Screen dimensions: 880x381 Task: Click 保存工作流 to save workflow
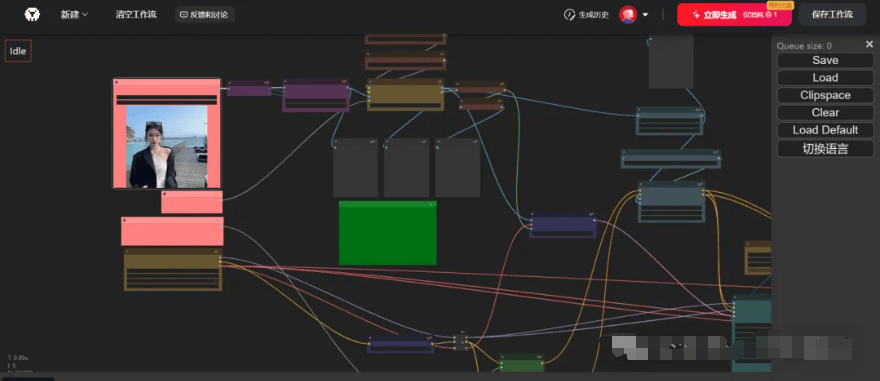coord(832,15)
